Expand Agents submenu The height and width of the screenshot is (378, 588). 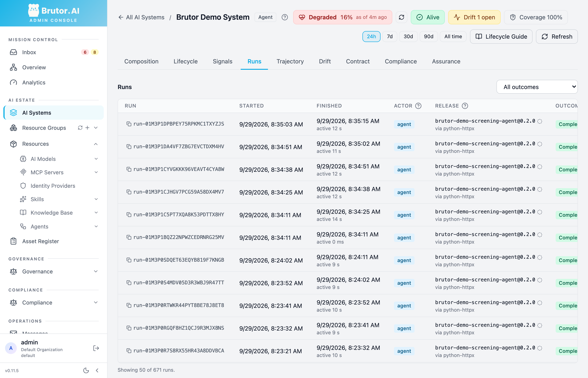point(96,226)
